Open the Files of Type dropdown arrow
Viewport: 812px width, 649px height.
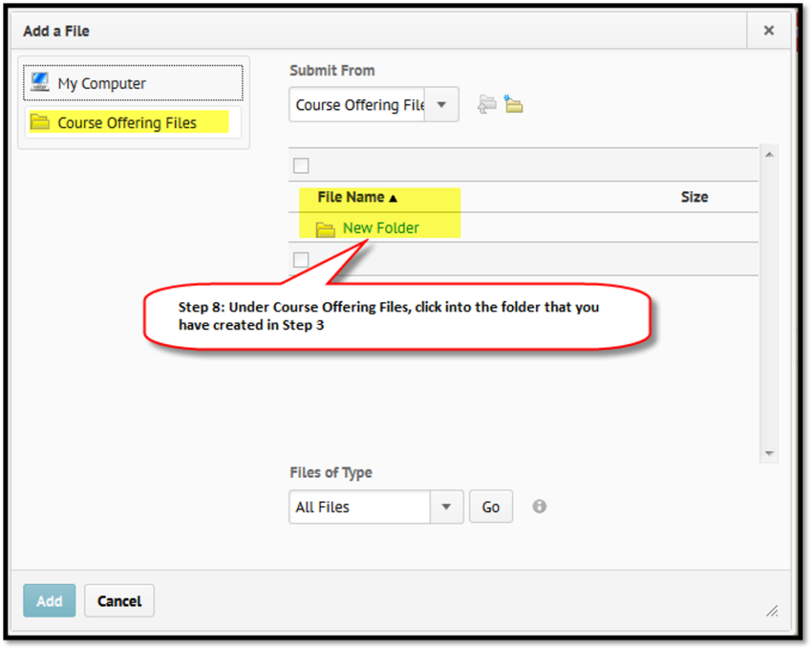(446, 506)
